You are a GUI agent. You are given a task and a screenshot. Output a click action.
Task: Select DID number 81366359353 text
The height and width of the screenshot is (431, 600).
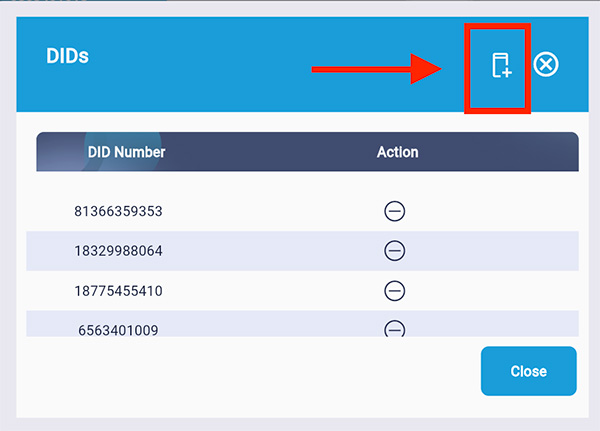pos(118,212)
